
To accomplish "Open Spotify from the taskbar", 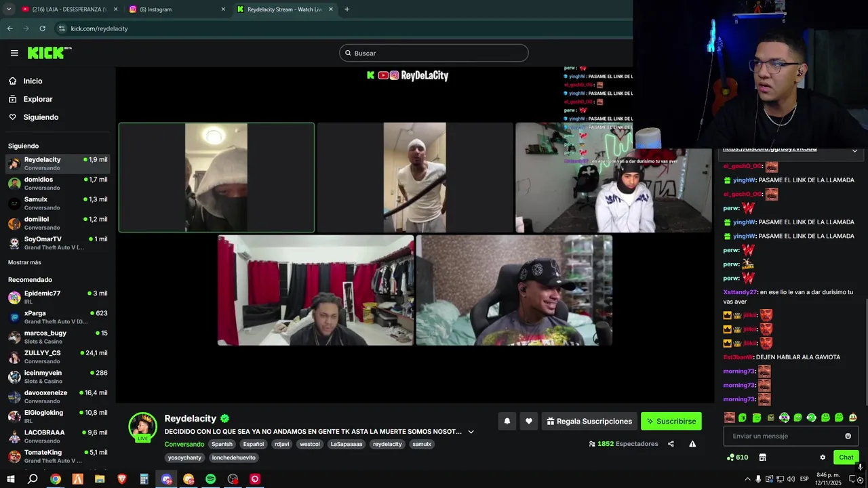I will (x=210, y=479).
